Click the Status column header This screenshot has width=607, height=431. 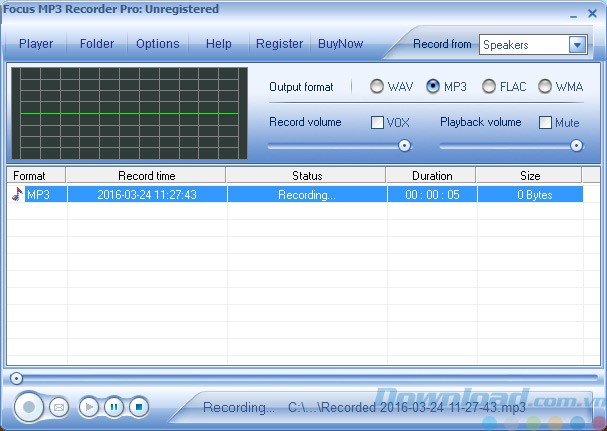click(x=307, y=175)
